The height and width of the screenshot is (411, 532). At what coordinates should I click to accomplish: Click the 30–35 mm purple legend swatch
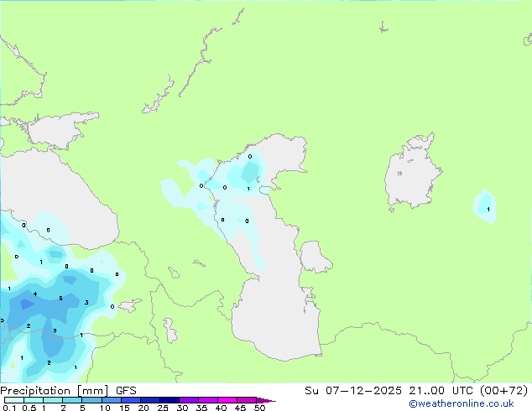tap(188, 400)
